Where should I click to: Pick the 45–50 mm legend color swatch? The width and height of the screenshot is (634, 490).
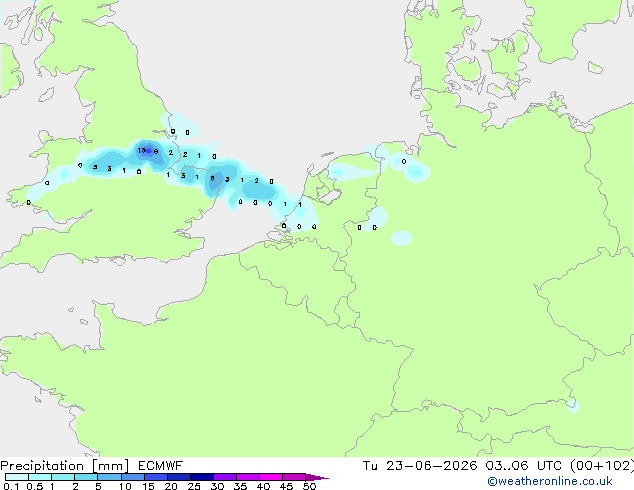(x=294, y=477)
